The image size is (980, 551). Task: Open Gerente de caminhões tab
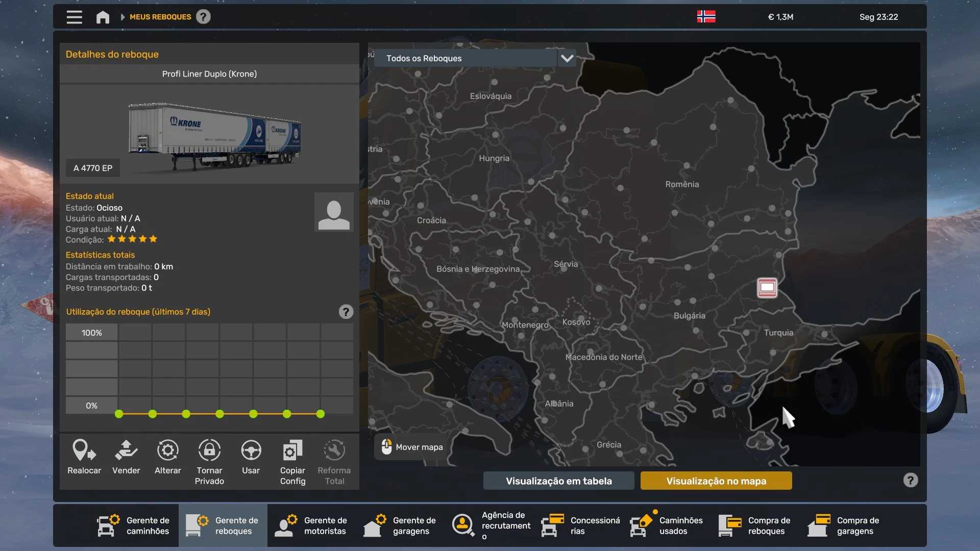(134, 525)
